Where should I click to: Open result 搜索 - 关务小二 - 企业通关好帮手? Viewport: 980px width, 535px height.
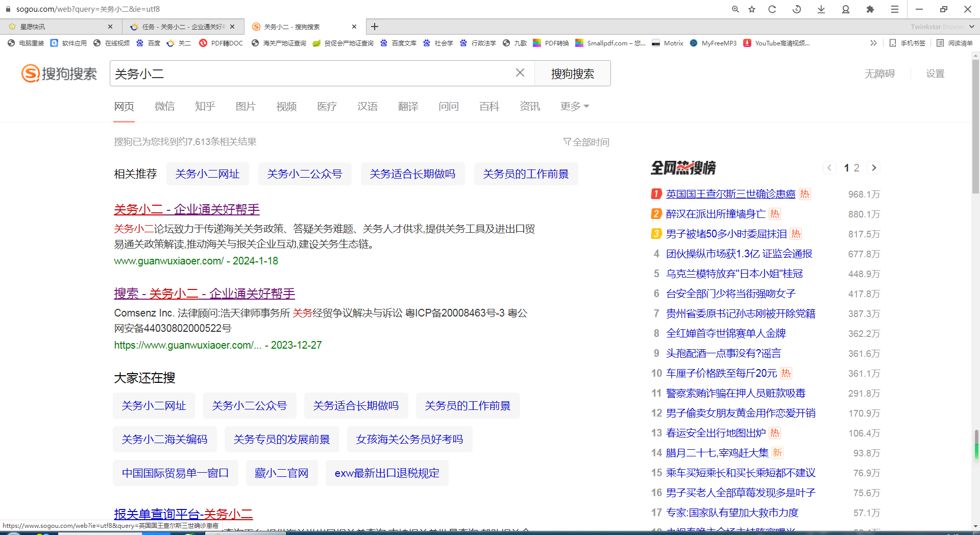tap(205, 294)
